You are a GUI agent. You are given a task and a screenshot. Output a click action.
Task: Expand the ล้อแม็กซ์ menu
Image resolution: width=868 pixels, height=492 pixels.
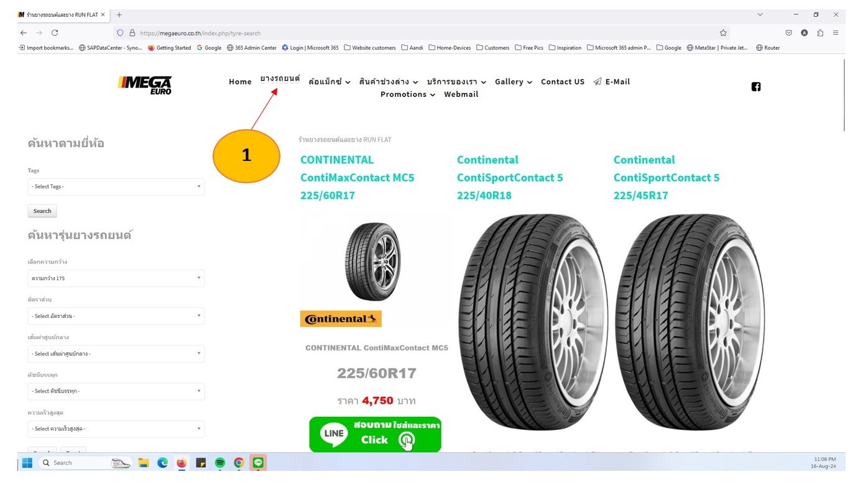coord(330,82)
